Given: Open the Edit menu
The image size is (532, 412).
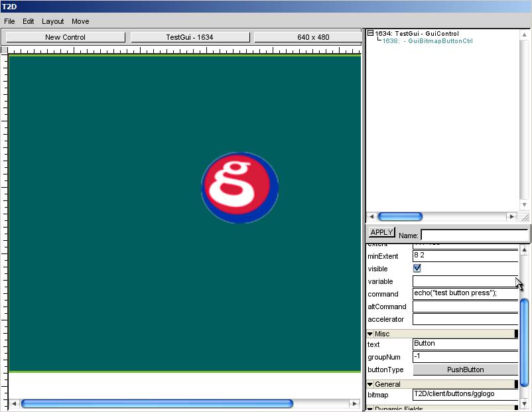Looking at the screenshot, I should pos(28,21).
